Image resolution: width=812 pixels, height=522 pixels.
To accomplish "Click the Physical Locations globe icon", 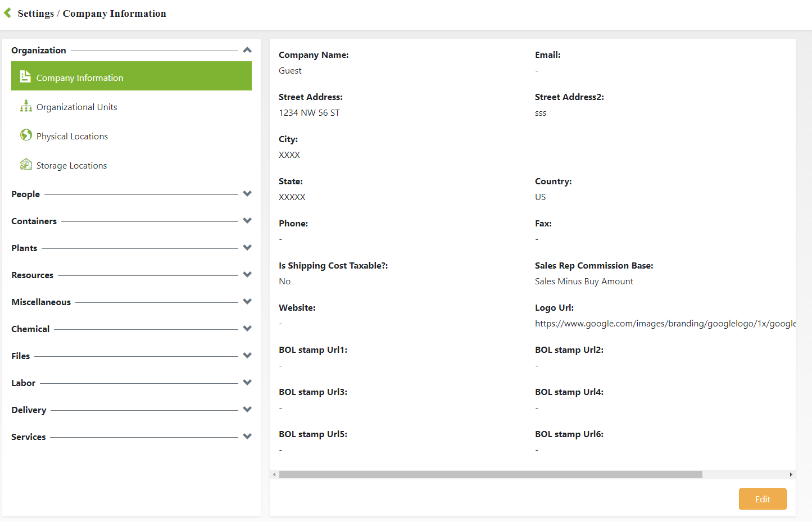I will click(x=26, y=135).
